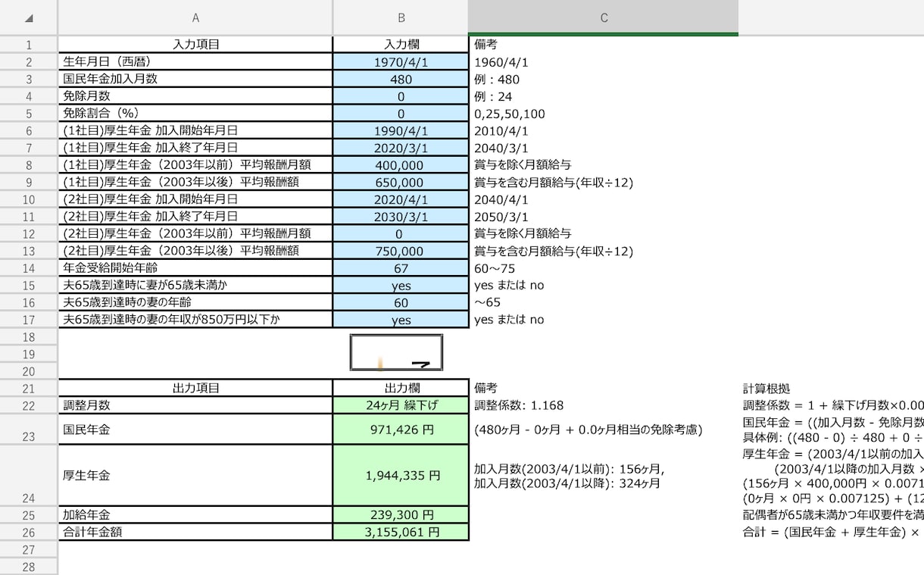924x575 pixels.
Task: Click the 入力欄 header cell
Action: point(401,45)
